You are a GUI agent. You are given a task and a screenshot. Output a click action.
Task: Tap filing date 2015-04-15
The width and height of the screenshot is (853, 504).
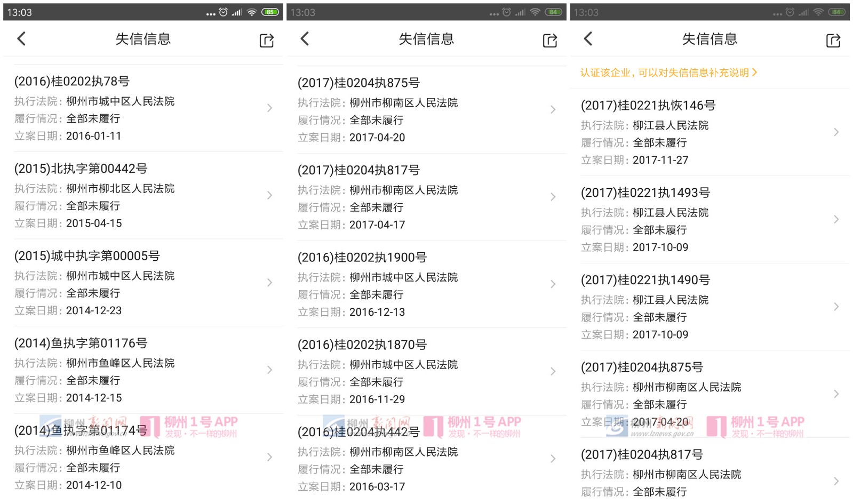tap(94, 223)
